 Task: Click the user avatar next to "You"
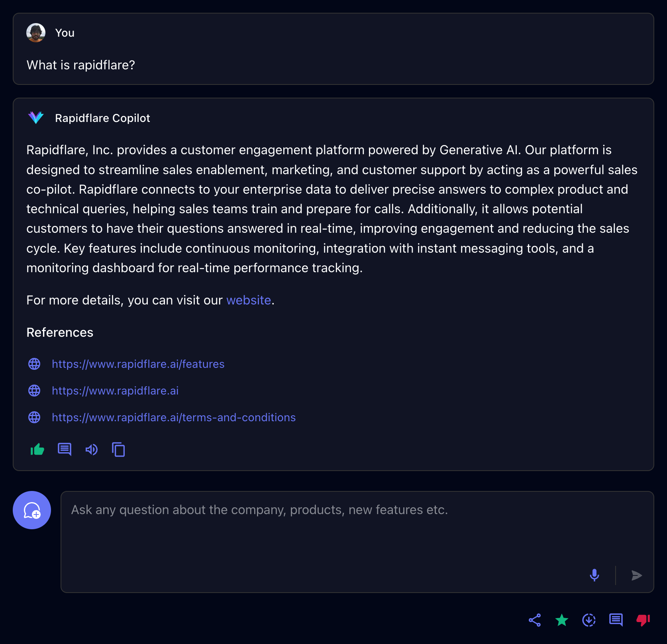[x=36, y=33]
